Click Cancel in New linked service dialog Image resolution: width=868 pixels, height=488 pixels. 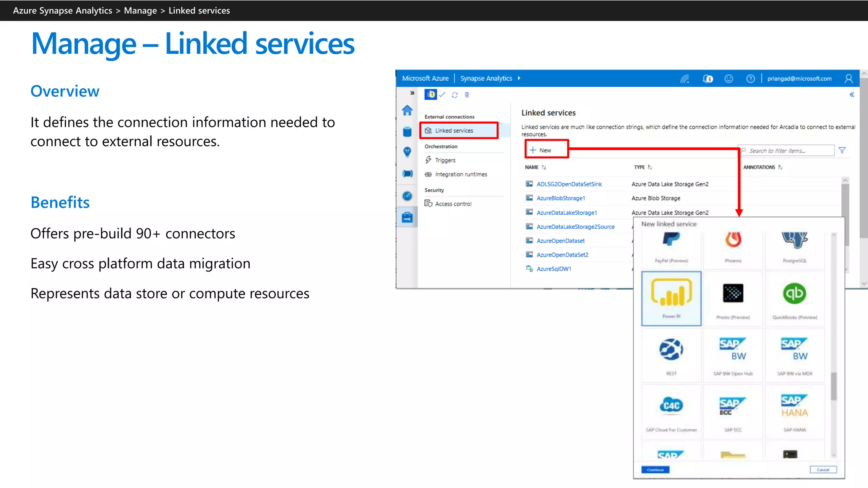823,470
